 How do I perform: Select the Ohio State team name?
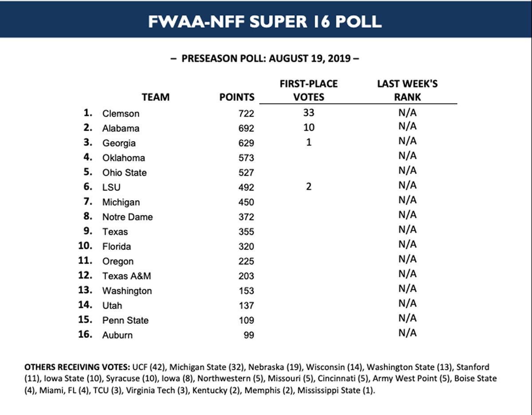point(125,173)
